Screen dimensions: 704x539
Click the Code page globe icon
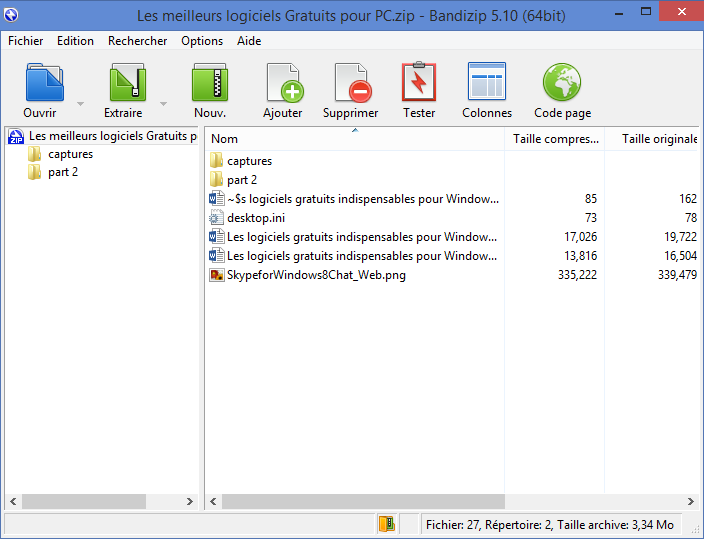pyautogui.click(x=562, y=83)
